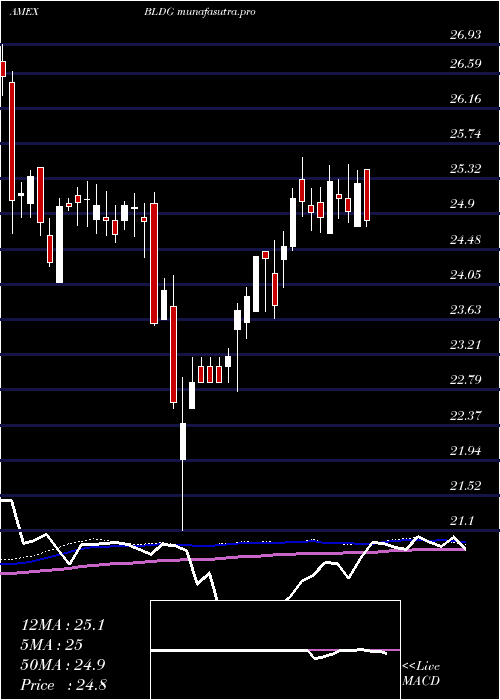
Task: Click the 26.16 price axis label
Action: (x=465, y=99)
